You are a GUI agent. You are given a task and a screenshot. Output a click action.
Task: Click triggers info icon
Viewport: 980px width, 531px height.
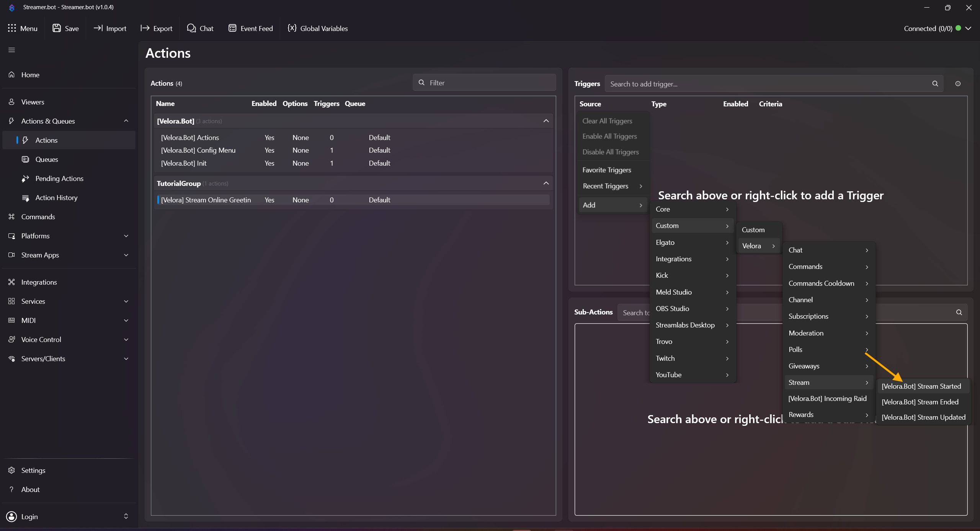pyautogui.click(x=958, y=84)
